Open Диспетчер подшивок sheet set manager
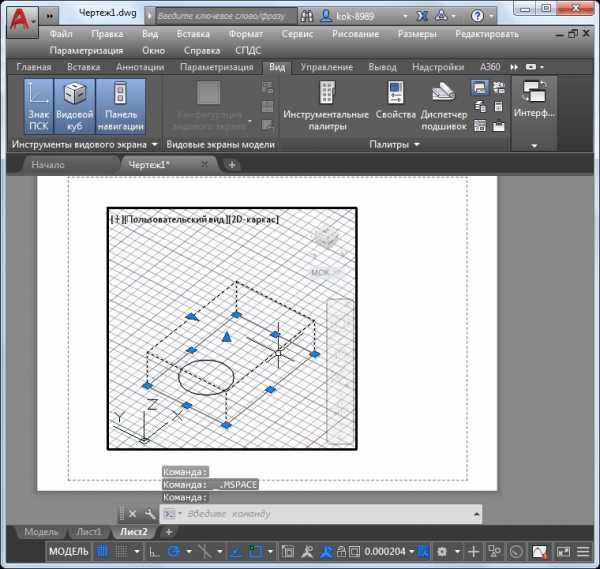Viewport: 600px width, 569px height. point(444,106)
